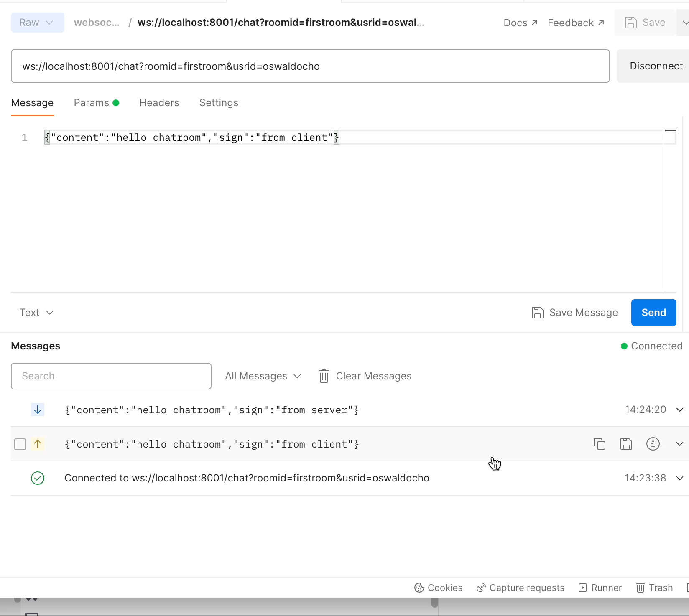Click the Save Message disk icon
The height and width of the screenshot is (616, 689).
pyautogui.click(x=538, y=313)
